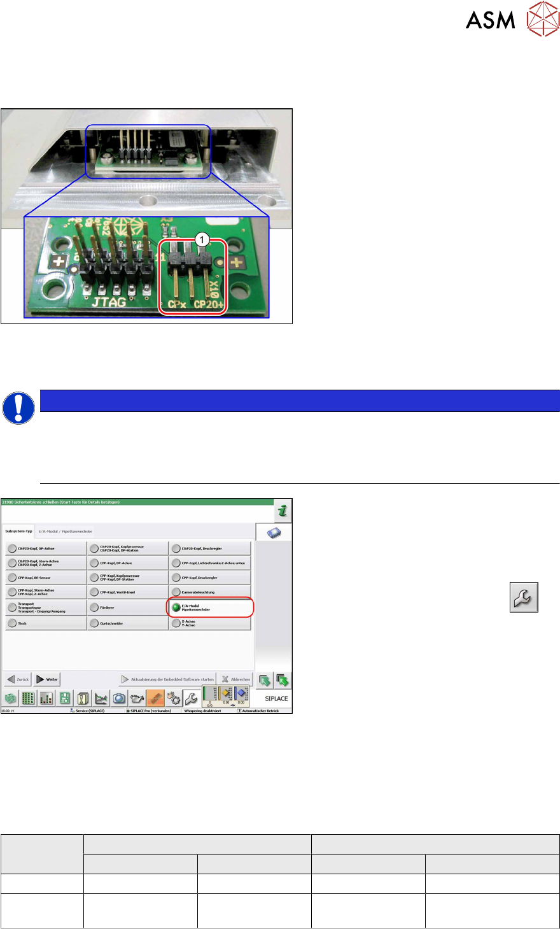Open the yellow door toolbar icon
Viewport: 560px width, 929px height.
pyautogui.click(x=83, y=698)
